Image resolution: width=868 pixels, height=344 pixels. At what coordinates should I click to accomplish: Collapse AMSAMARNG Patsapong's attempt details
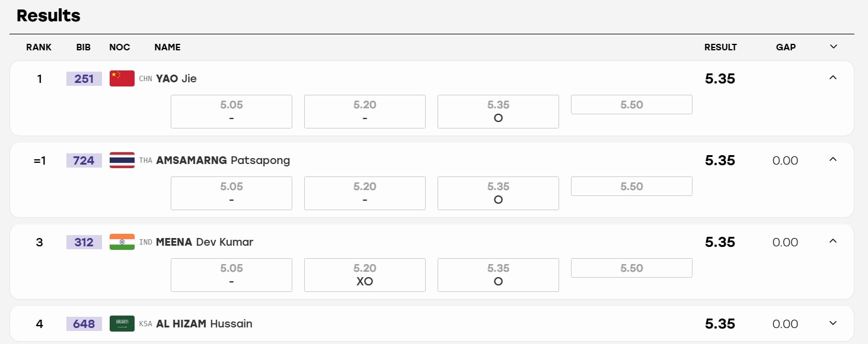point(833,159)
